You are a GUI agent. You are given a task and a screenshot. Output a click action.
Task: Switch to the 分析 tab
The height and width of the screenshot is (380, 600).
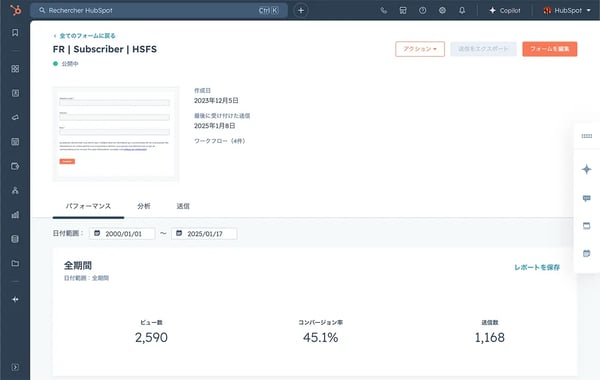pyautogui.click(x=144, y=206)
